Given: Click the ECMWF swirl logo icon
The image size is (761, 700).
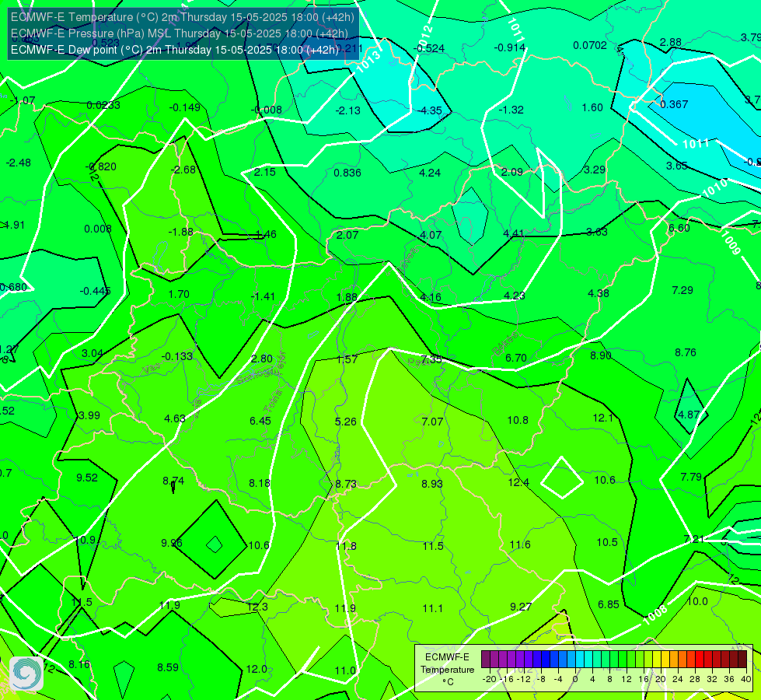Looking at the screenshot, I should pyautogui.click(x=26, y=674).
